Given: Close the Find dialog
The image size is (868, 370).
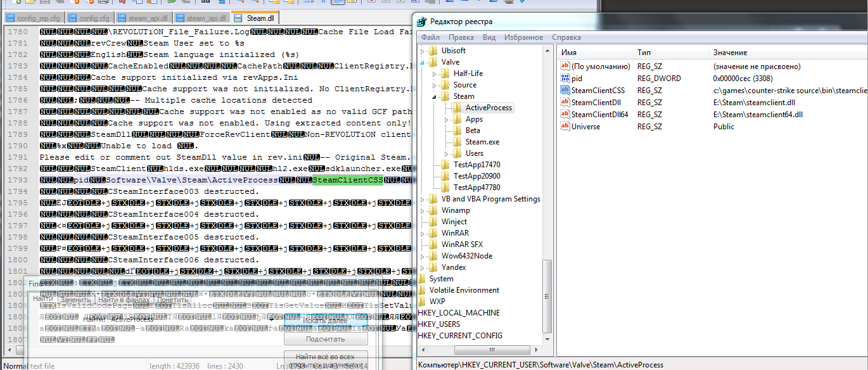Looking at the screenshot, I should click(373, 284).
